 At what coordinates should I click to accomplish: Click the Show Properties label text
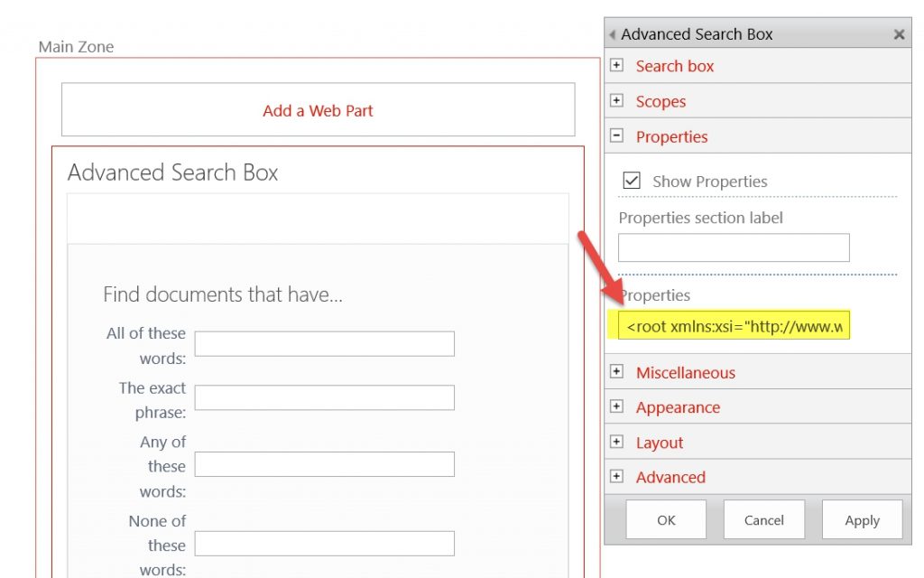coord(709,182)
